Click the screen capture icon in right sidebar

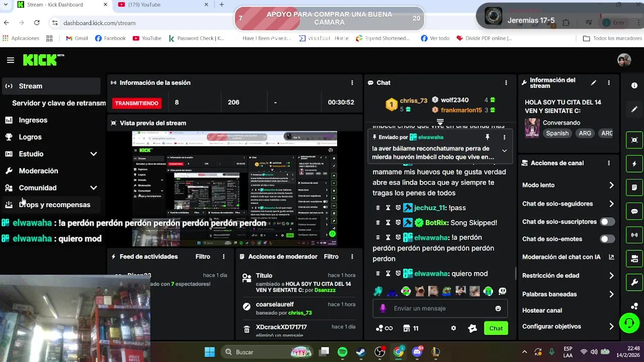[x=634, y=140]
